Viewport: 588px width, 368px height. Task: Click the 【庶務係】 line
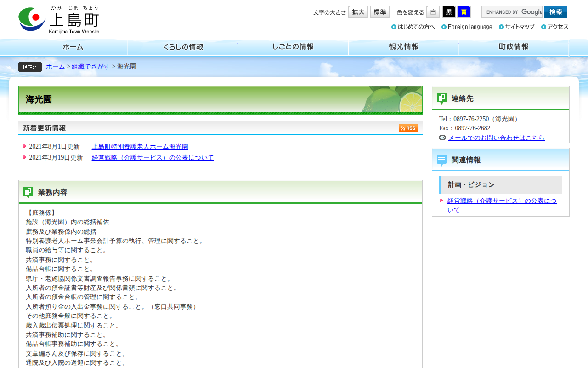41,213
